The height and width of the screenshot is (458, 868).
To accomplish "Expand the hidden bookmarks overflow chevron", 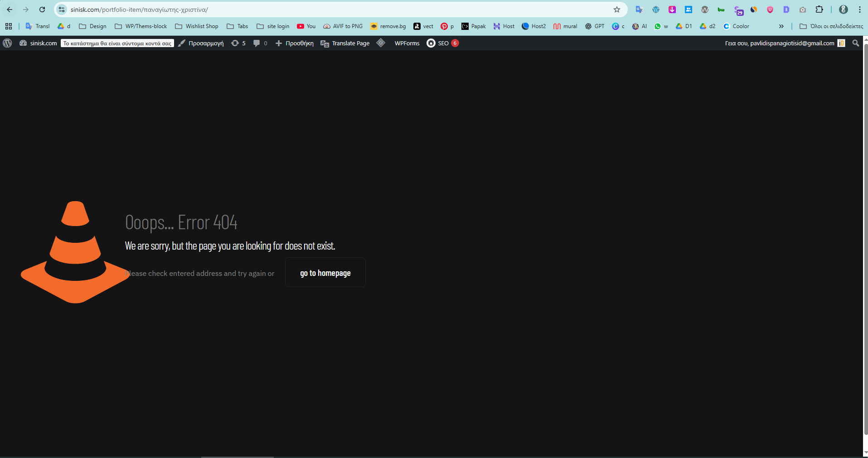I will (781, 26).
